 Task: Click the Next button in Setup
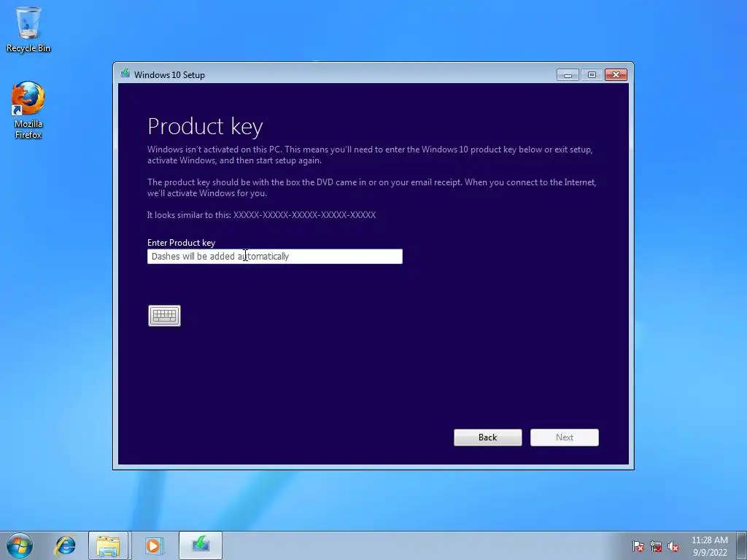565,437
